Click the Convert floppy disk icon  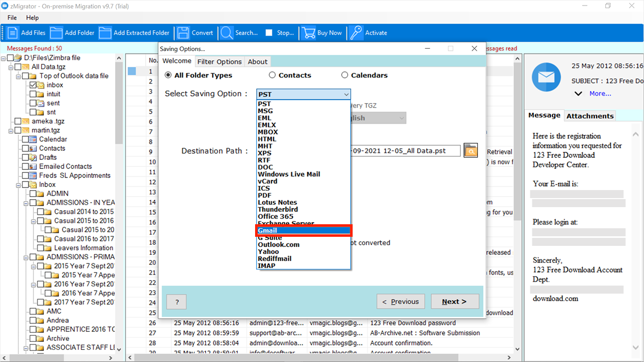pyautogui.click(x=183, y=33)
